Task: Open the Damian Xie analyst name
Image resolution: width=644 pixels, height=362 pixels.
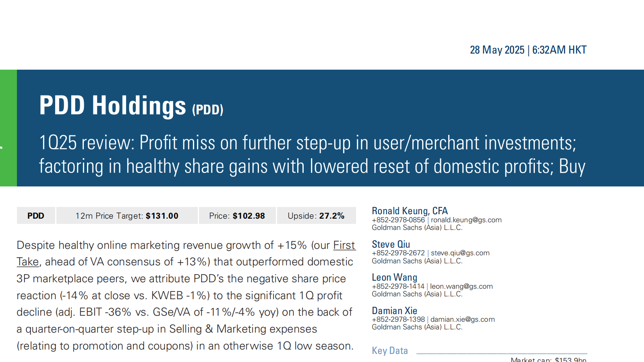Action: [x=394, y=311]
